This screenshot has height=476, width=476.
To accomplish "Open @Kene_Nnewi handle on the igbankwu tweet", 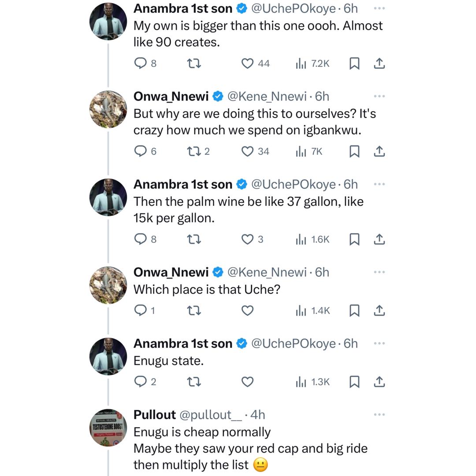I will [x=267, y=96].
